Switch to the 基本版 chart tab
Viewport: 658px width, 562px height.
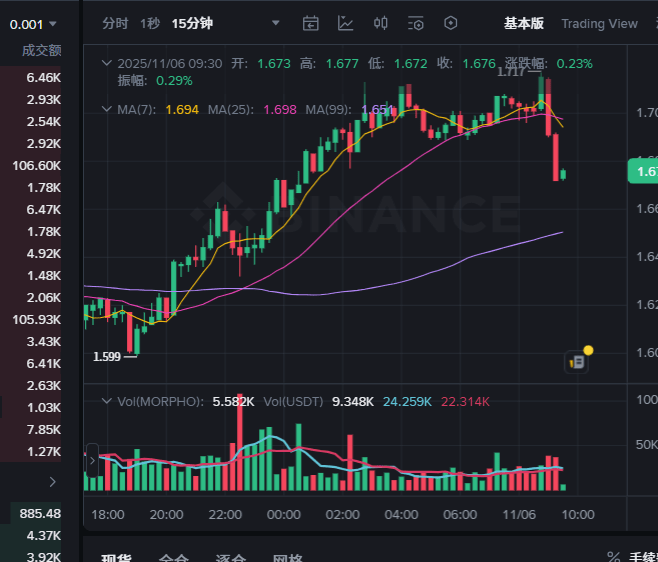[524, 23]
